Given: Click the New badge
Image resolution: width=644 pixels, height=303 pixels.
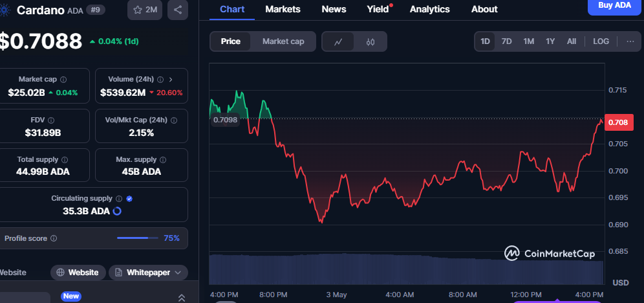Looking at the screenshot, I should tap(71, 296).
